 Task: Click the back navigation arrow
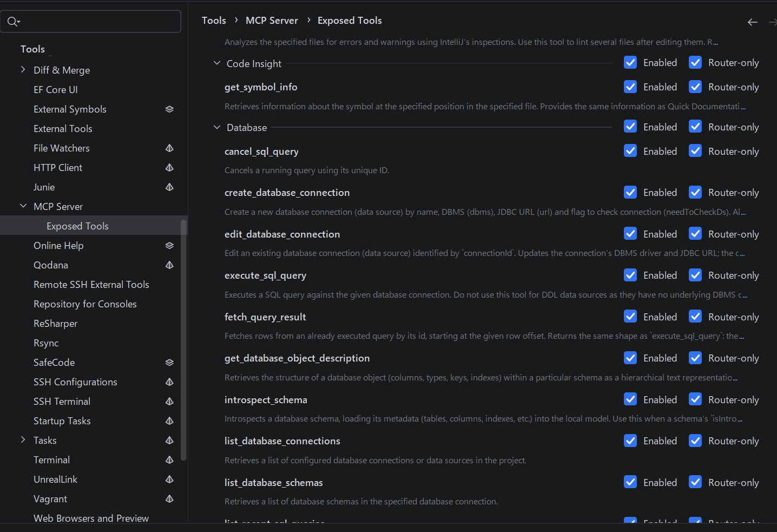752,22
